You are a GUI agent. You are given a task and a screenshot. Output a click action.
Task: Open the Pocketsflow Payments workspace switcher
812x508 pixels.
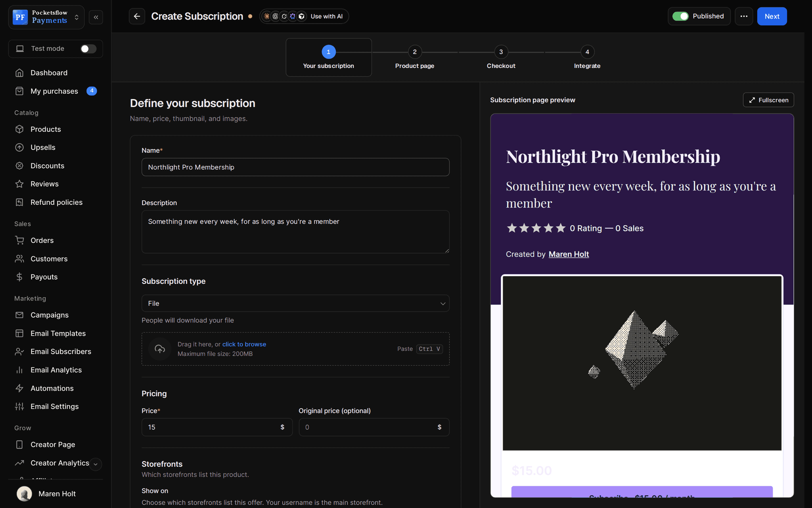pos(46,17)
